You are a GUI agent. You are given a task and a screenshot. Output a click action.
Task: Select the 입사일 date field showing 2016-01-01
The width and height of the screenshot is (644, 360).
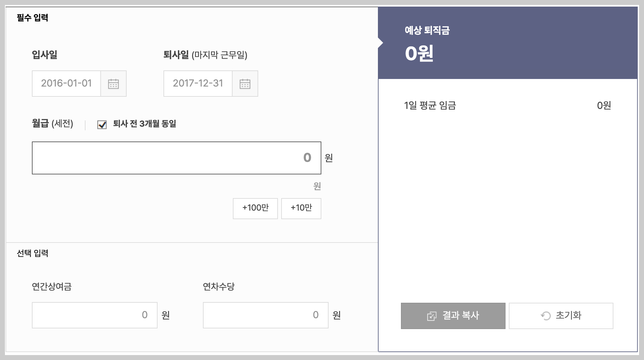[x=66, y=84]
